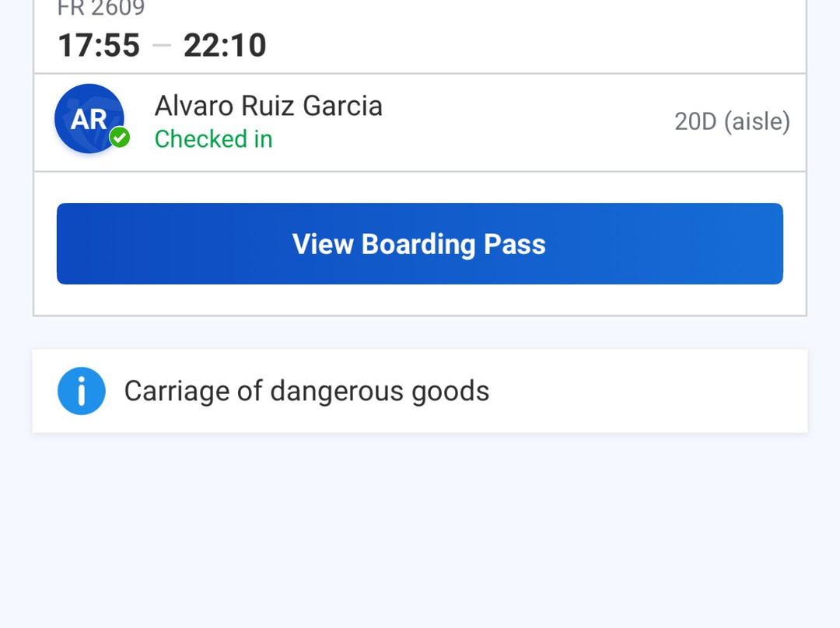Image resolution: width=840 pixels, height=628 pixels.
Task: Click the green checked-in badge on avatar
Action: click(x=119, y=138)
